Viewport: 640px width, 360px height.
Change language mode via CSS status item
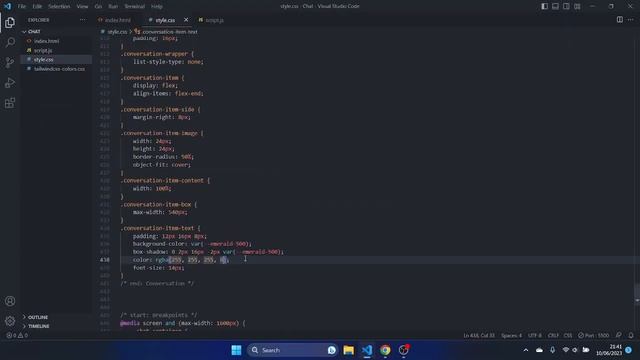(568, 336)
